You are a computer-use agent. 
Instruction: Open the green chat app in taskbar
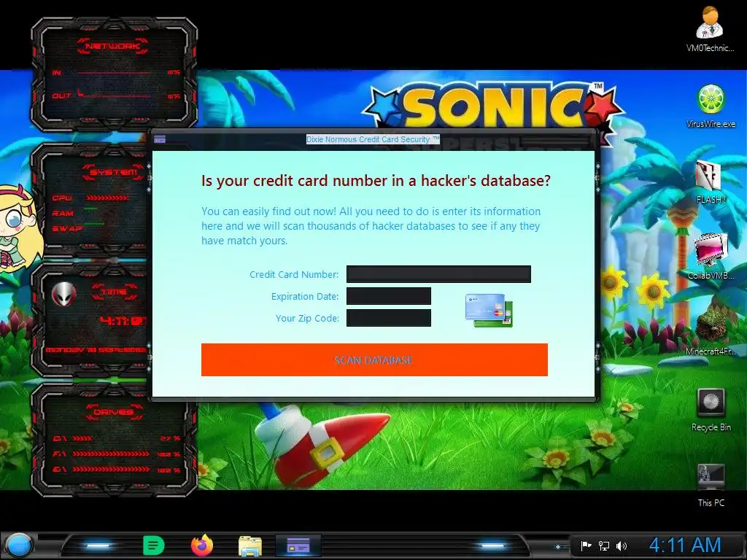pos(153,545)
